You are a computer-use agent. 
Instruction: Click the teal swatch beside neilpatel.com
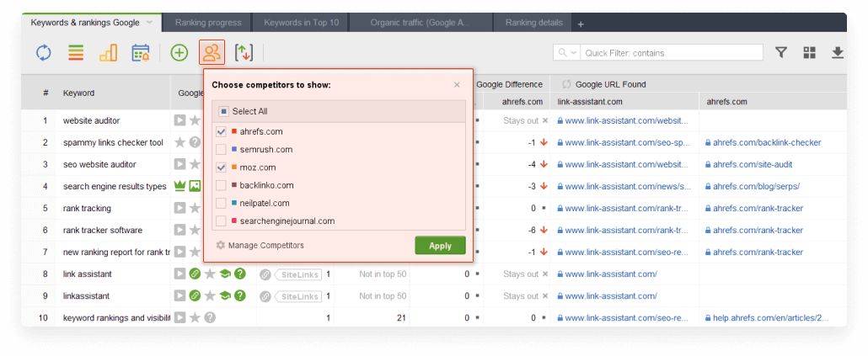pos(233,203)
